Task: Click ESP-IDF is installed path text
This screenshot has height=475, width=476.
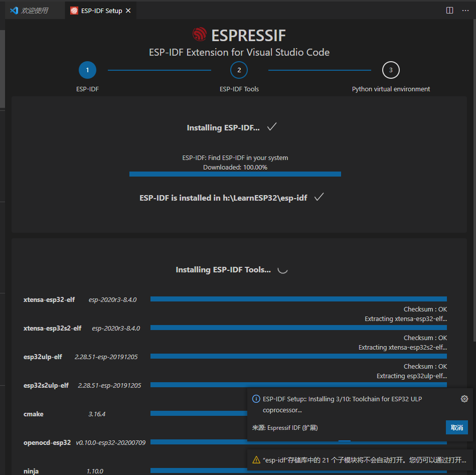Action: (x=223, y=198)
